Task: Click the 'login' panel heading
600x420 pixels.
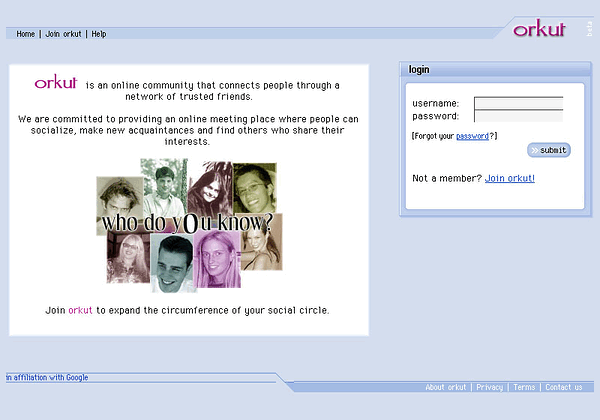Action: (x=419, y=70)
